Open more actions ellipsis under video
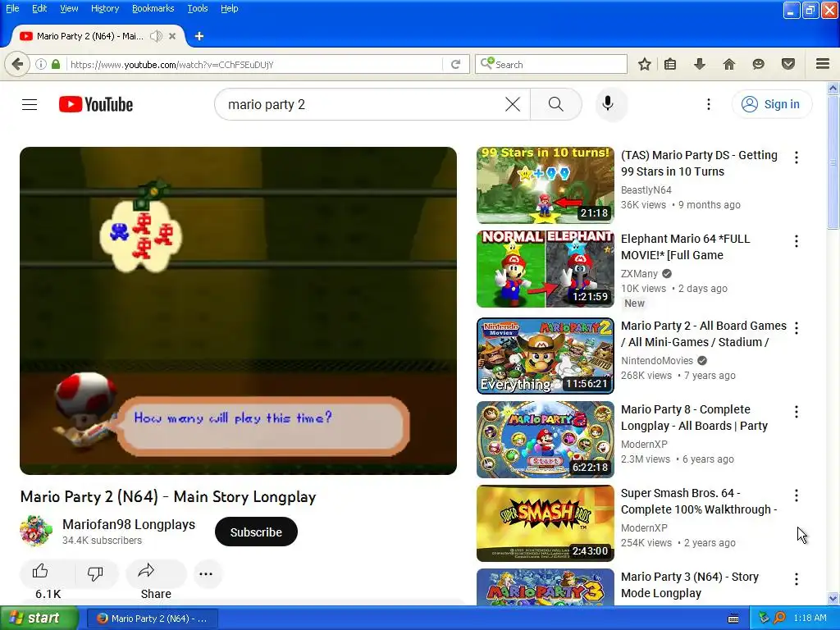Image resolution: width=840 pixels, height=630 pixels. [x=206, y=573]
